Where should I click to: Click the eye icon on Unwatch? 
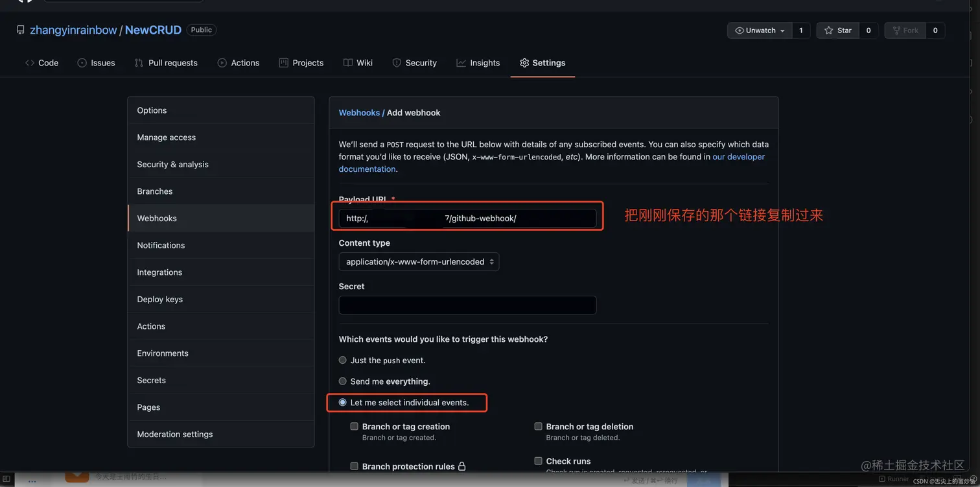[740, 30]
